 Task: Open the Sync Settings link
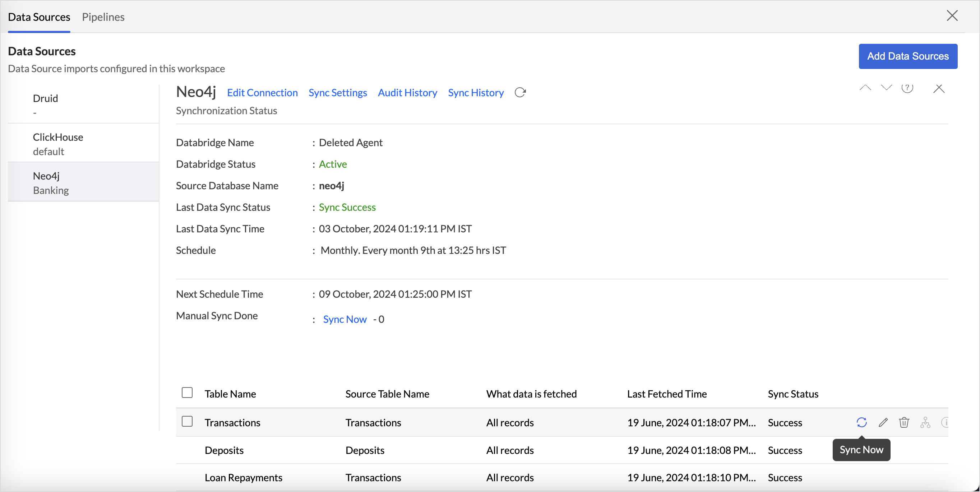[337, 92]
